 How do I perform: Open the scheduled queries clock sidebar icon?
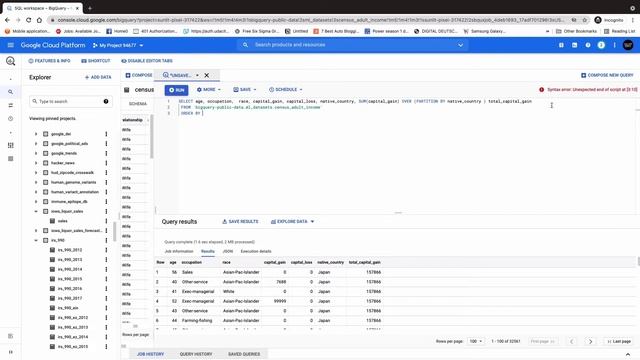(x=11, y=119)
